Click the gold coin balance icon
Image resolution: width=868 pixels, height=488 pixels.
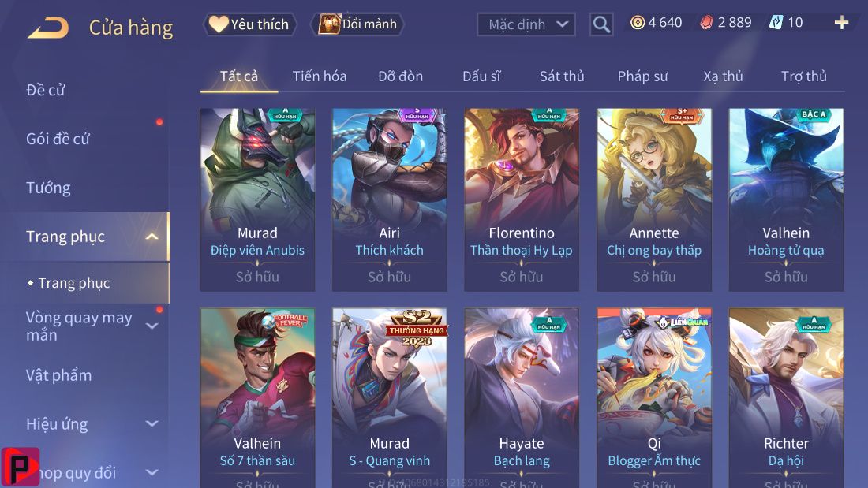pos(638,23)
